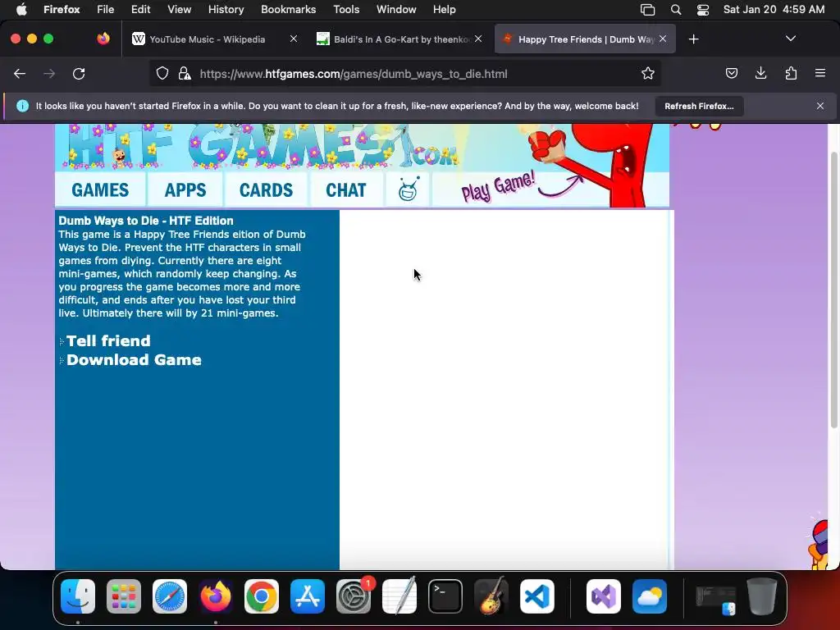Open the tracking protection shield icon
Viewport: 840px width, 630px height.
162,73
